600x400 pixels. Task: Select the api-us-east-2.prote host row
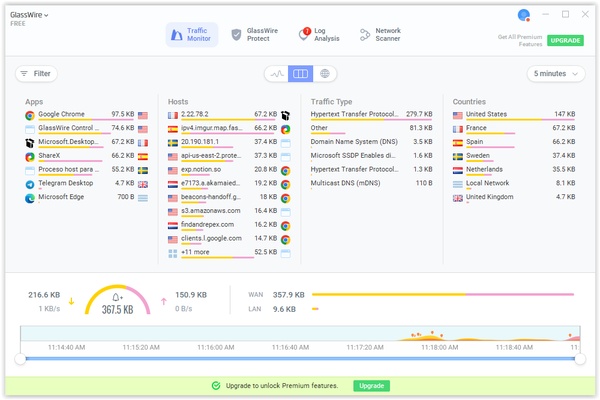pyautogui.click(x=229, y=156)
